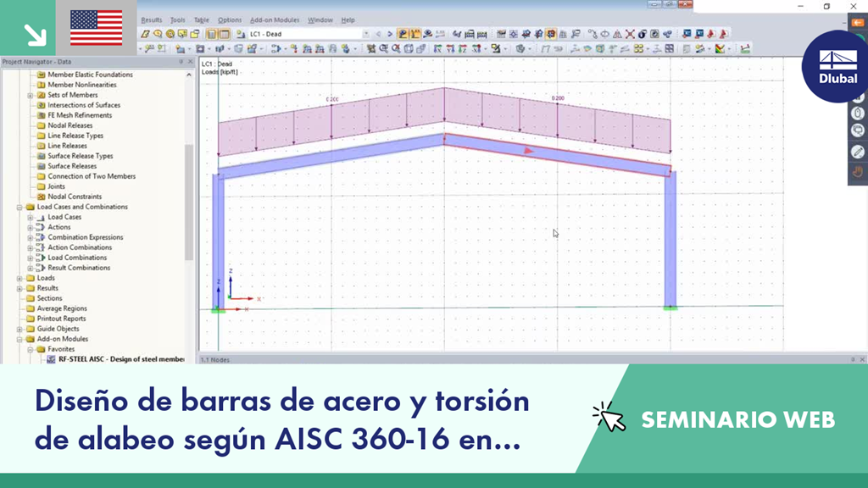Click the blue connected-nodes icon in top toolbar
This screenshot has height=488, width=868.
(668, 34)
